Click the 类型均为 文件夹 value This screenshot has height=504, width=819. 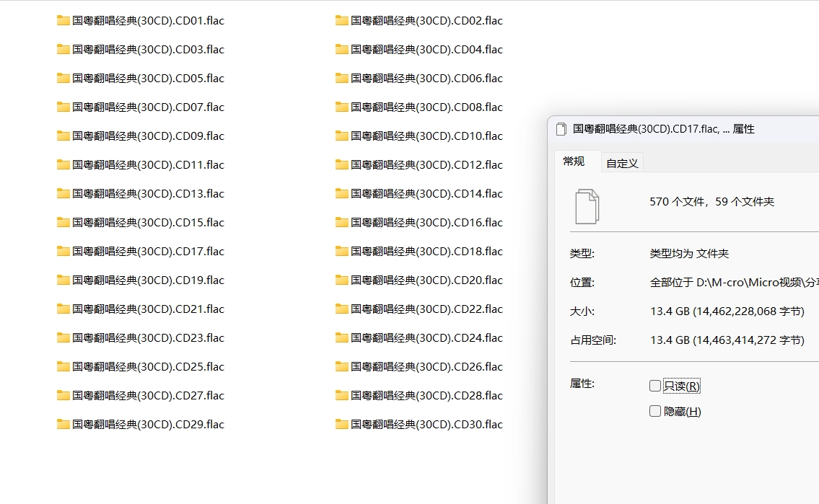tap(689, 254)
